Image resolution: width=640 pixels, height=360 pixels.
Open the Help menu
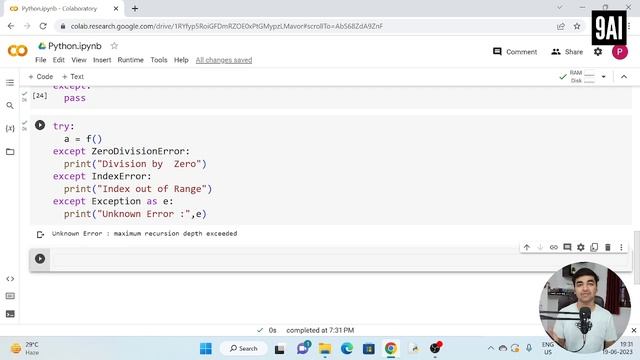181,60
